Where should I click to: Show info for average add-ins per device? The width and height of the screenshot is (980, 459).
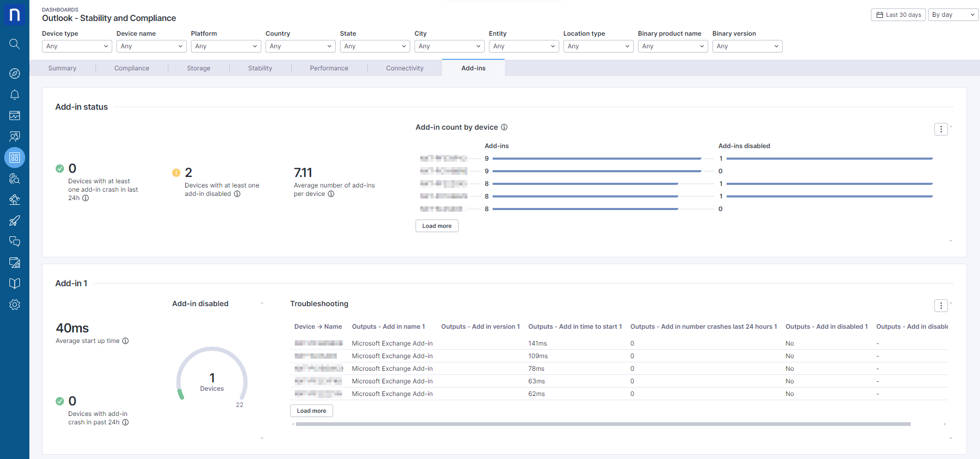tap(331, 194)
